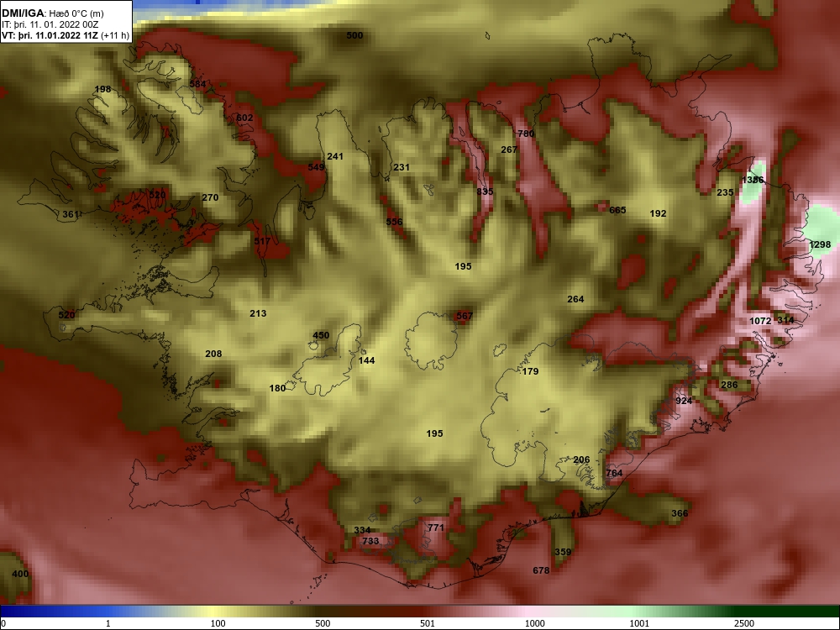Click the height value 835

coord(485,192)
